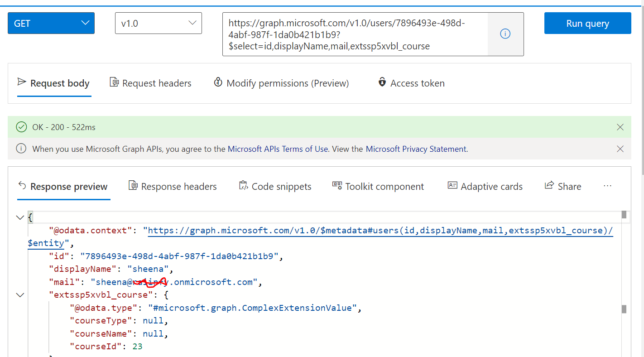Click the Adaptive cards icon

[452, 185]
